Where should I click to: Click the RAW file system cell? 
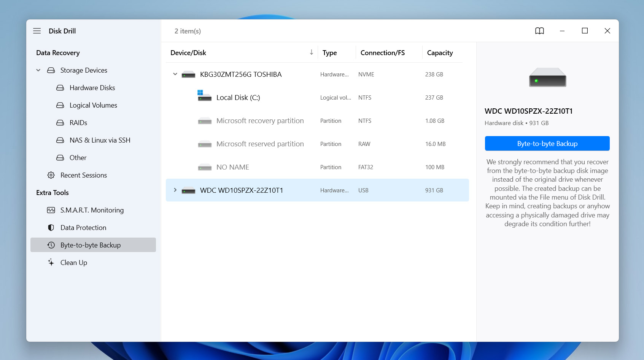(364, 144)
